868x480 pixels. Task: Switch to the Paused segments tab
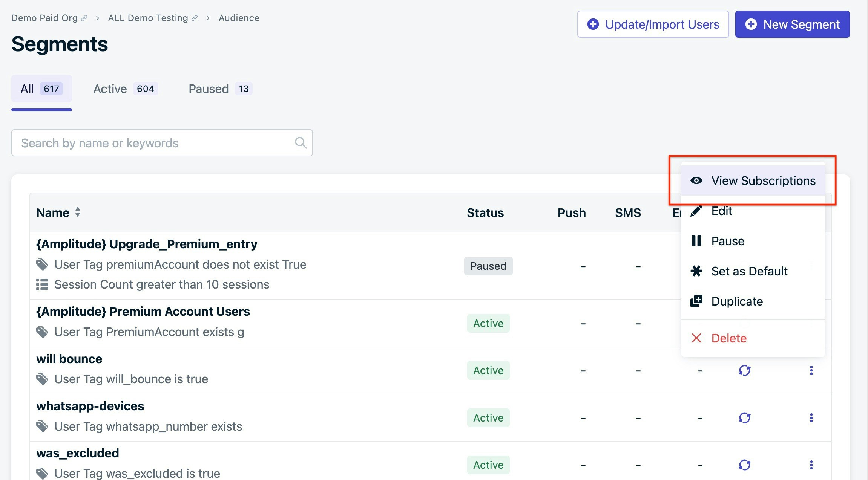pyautogui.click(x=220, y=89)
